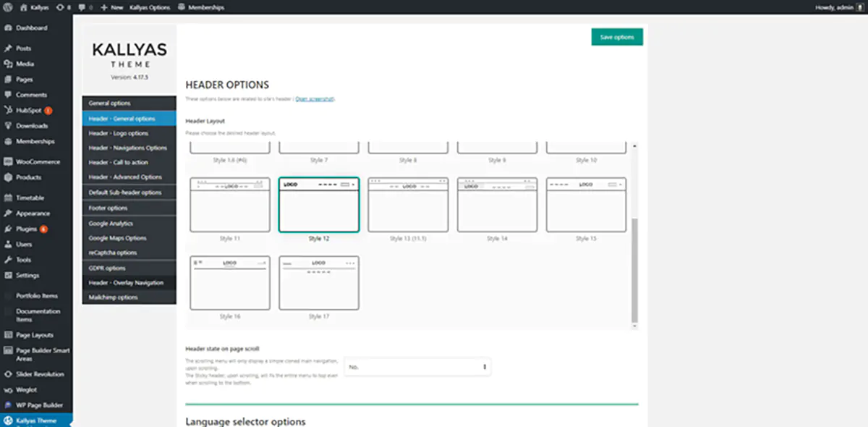Switch to Header - Logo options tab
Image resolution: width=868 pixels, height=427 pixels.
click(x=119, y=133)
